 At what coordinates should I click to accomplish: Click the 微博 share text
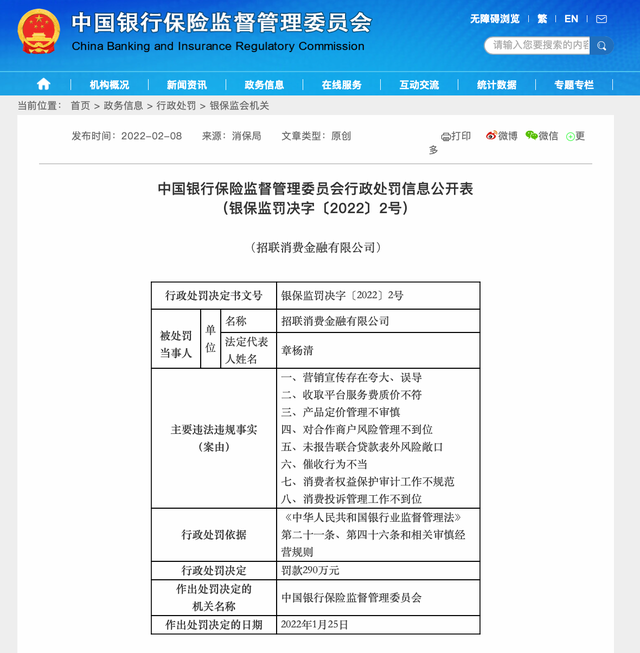(x=508, y=136)
